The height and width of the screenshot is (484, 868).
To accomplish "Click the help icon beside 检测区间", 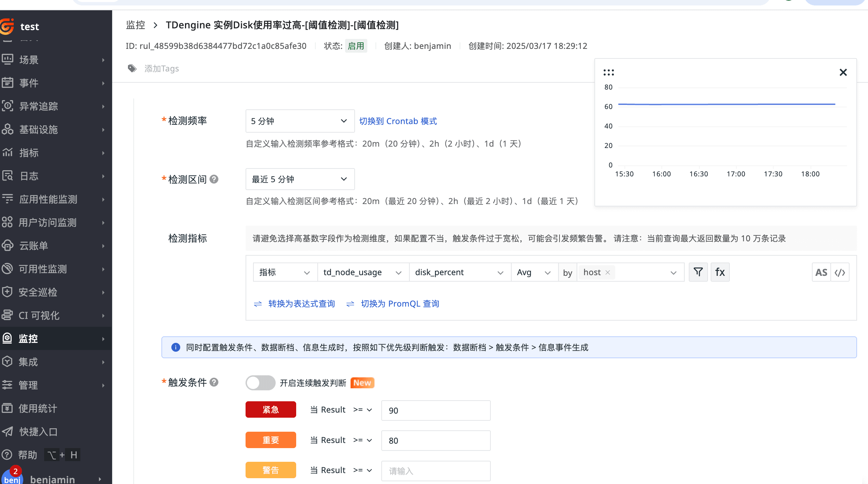I will click(214, 179).
